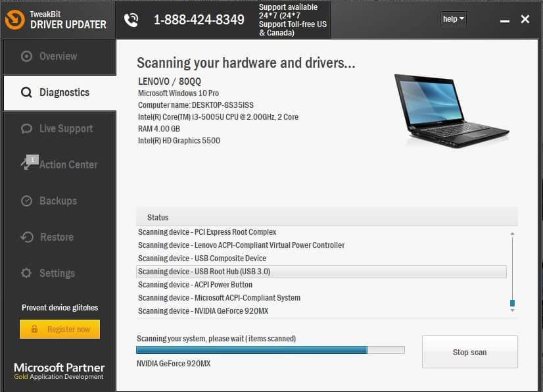Click the Restore arrow icon

pyautogui.click(x=27, y=237)
